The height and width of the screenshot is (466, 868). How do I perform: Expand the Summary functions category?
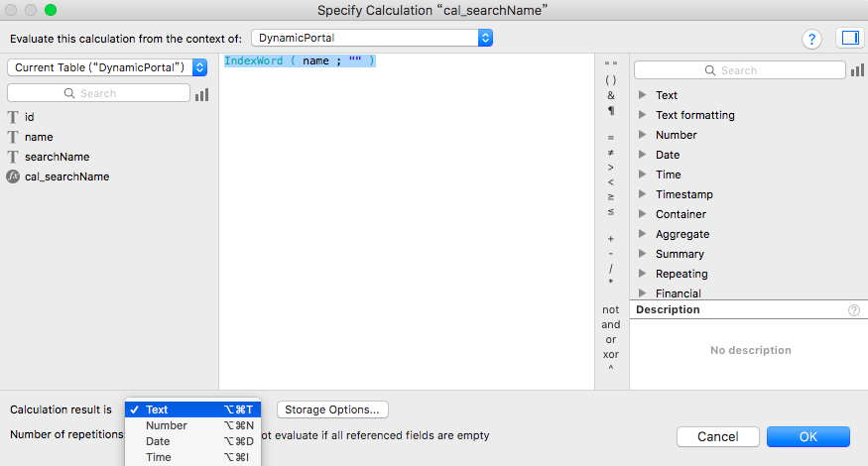pos(642,254)
